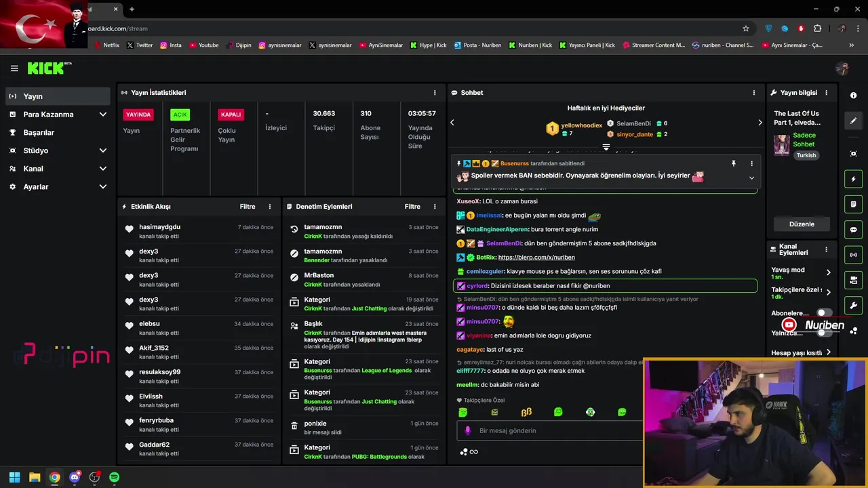Show previous leaderboard with left arrow
Viewport: 868px width, 488px height.
click(452, 123)
